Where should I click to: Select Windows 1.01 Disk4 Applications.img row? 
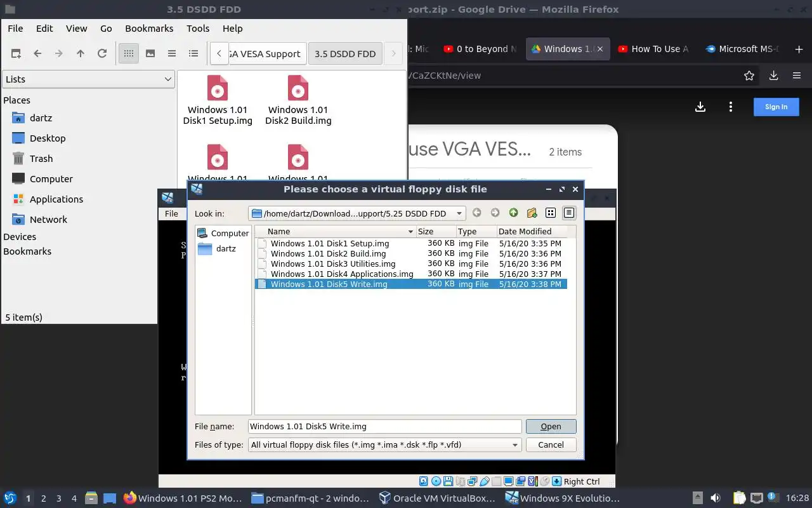pos(411,274)
